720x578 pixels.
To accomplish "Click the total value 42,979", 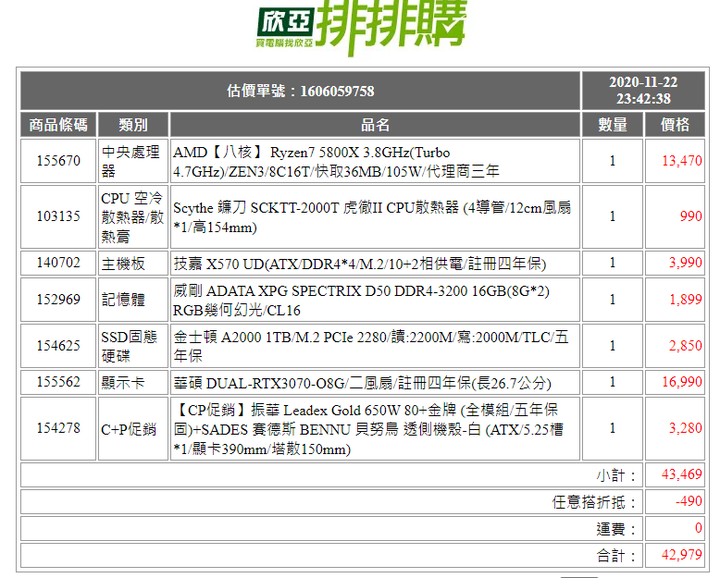I will (682, 555).
